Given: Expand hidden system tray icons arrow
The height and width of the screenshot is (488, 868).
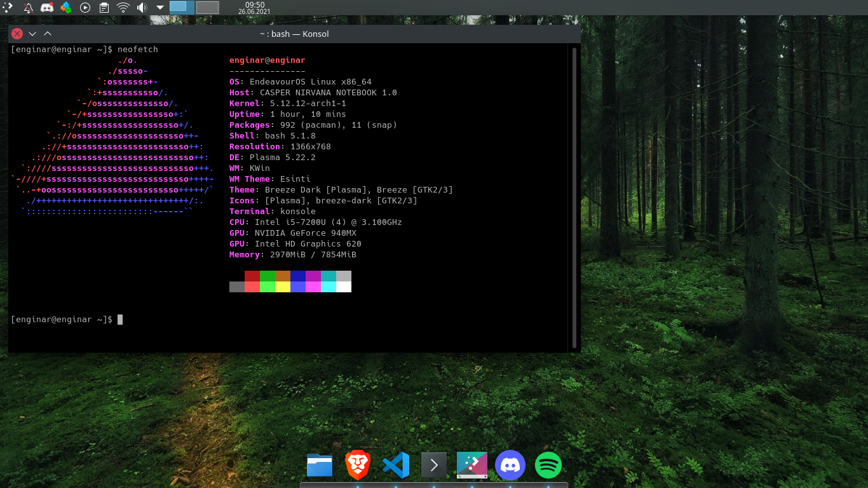Looking at the screenshot, I should (160, 8).
